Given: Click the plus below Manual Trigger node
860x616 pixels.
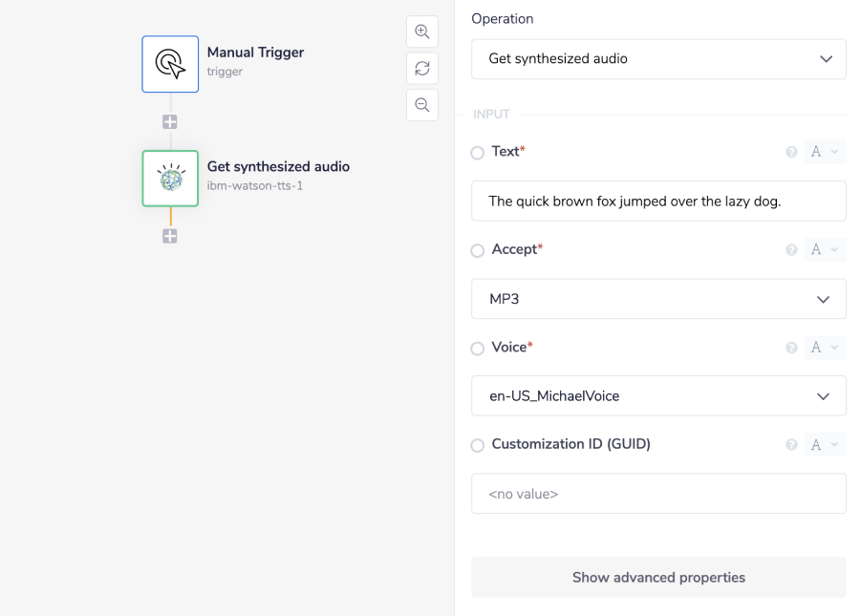Looking at the screenshot, I should point(170,121).
